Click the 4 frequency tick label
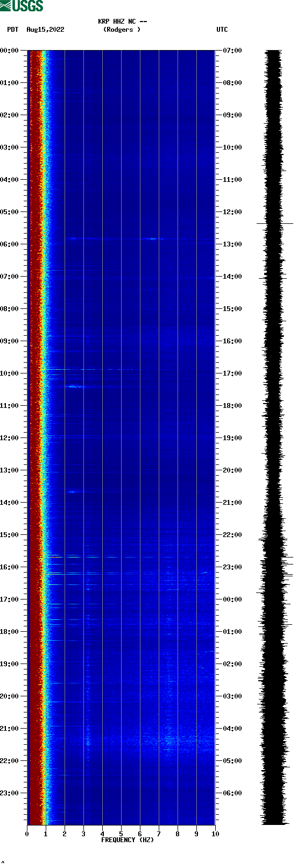 tap(102, 834)
